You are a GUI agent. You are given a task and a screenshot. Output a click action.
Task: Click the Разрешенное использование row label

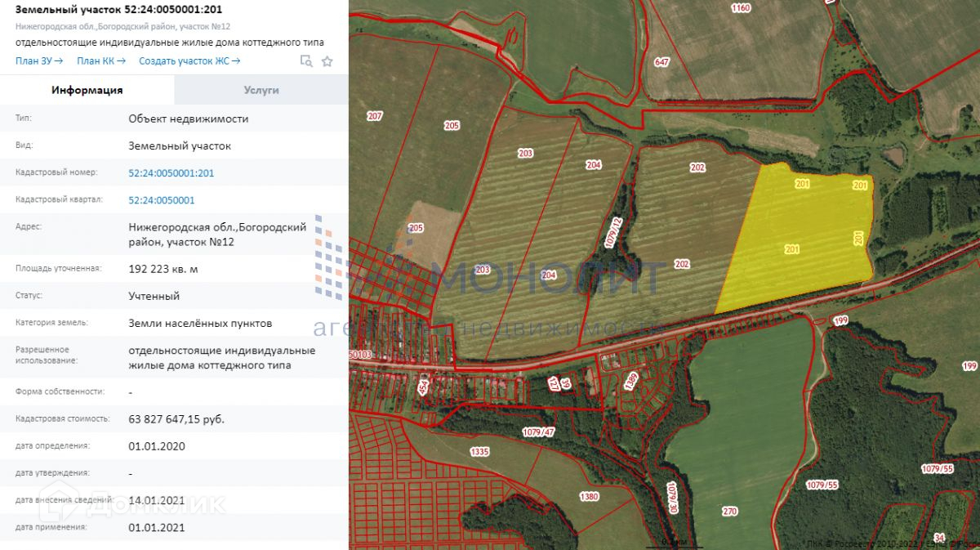[x=47, y=355]
